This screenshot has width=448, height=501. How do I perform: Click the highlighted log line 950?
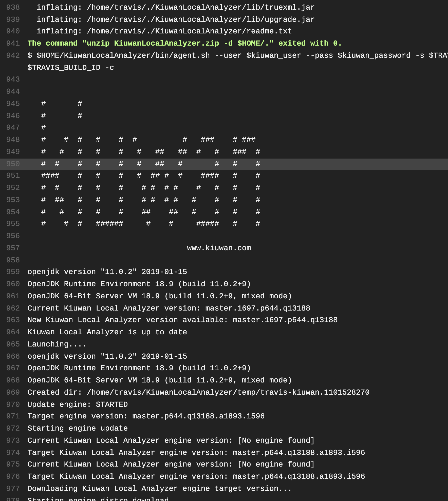152,164
